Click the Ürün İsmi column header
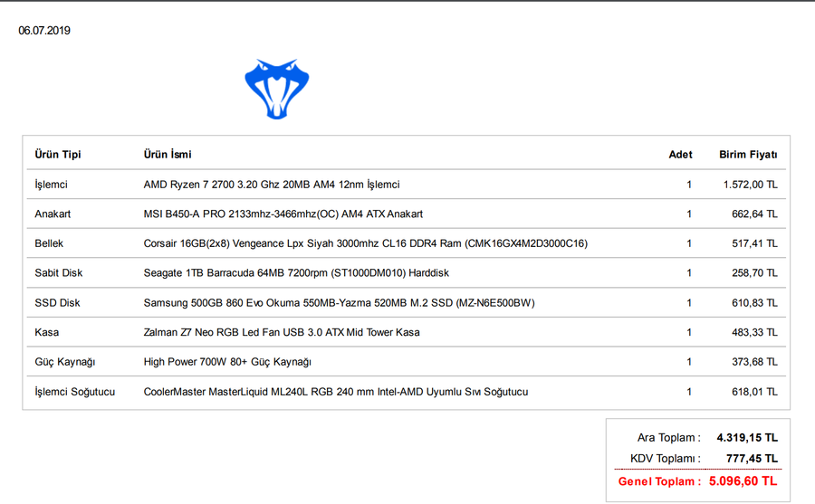The height and width of the screenshot is (504, 815). 168,155
